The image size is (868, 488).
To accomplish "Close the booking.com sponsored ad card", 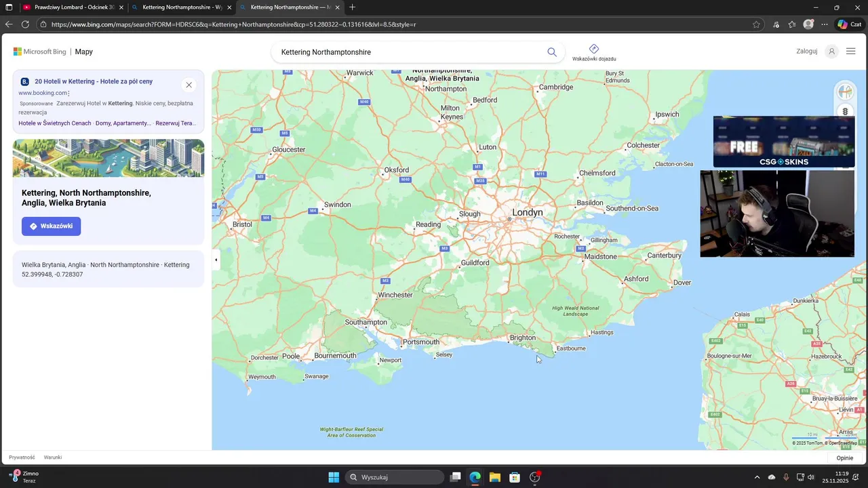I will tap(189, 85).
